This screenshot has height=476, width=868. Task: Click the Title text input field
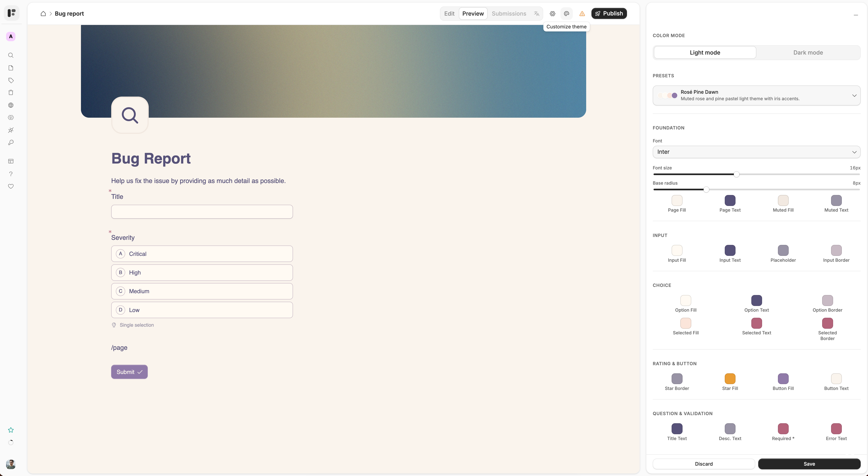pyautogui.click(x=202, y=212)
